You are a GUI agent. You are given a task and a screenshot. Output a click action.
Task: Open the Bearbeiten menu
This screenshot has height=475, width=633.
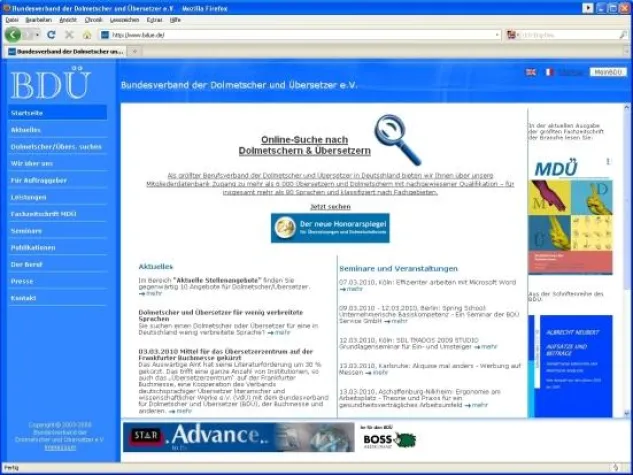tap(39, 20)
